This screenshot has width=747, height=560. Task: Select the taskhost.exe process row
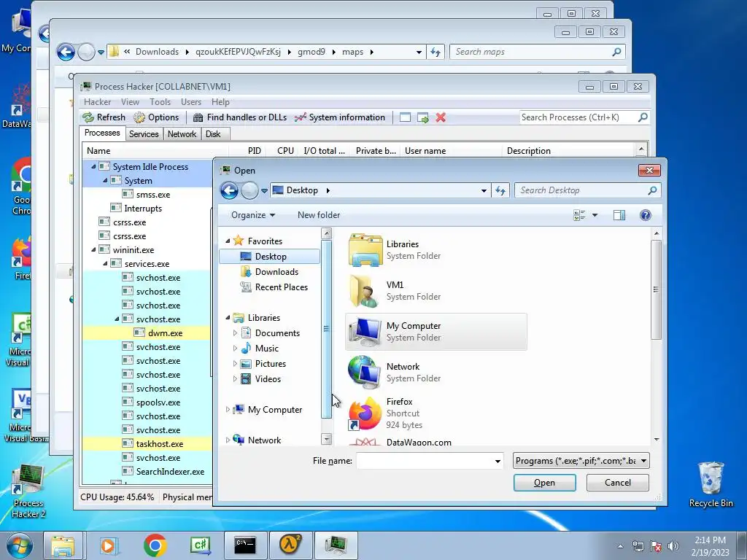[x=146, y=444]
